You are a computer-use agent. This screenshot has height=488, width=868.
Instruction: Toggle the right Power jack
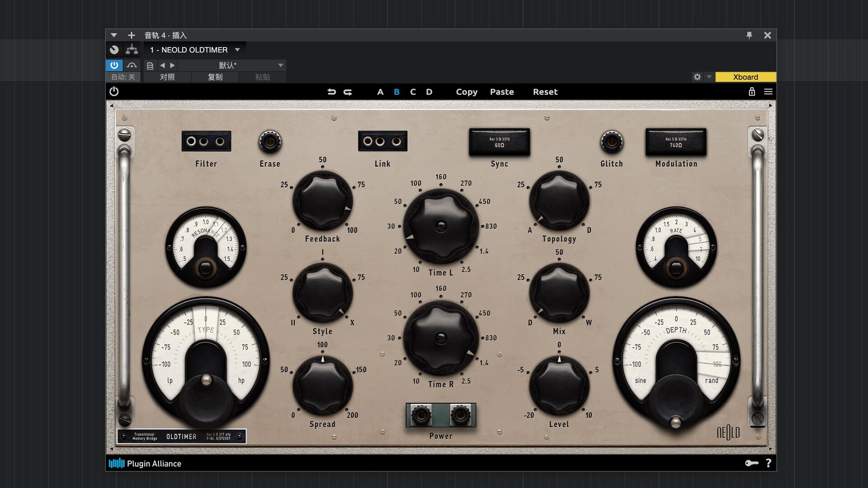click(x=460, y=415)
